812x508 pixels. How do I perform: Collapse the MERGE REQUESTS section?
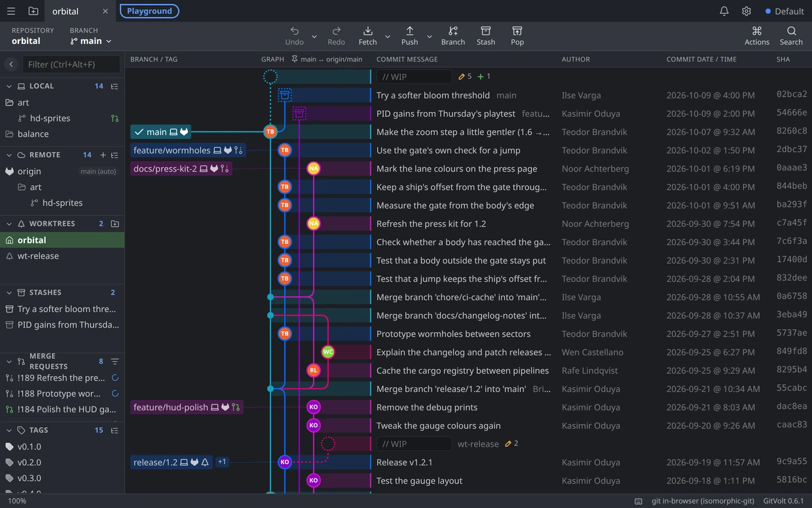pyautogui.click(x=9, y=361)
